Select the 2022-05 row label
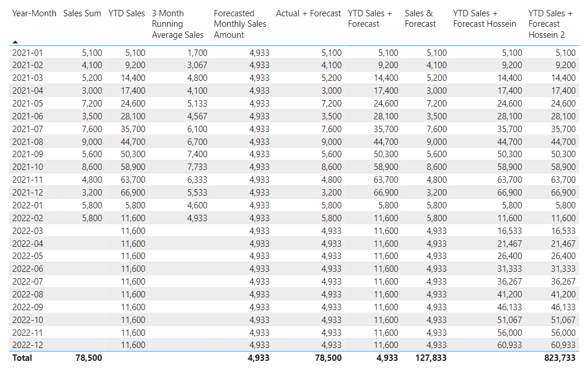The width and height of the screenshot is (588, 369). coord(28,256)
